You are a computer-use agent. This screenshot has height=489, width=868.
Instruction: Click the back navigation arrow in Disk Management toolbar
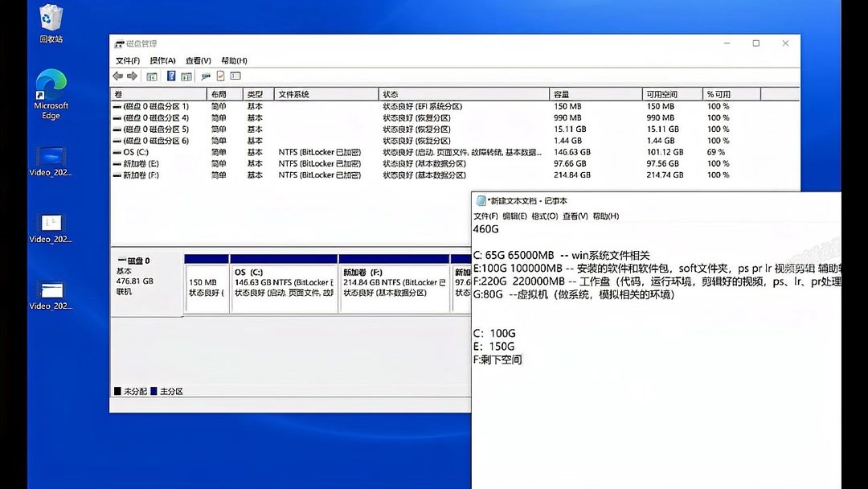pyautogui.click(x=117, y=76)
